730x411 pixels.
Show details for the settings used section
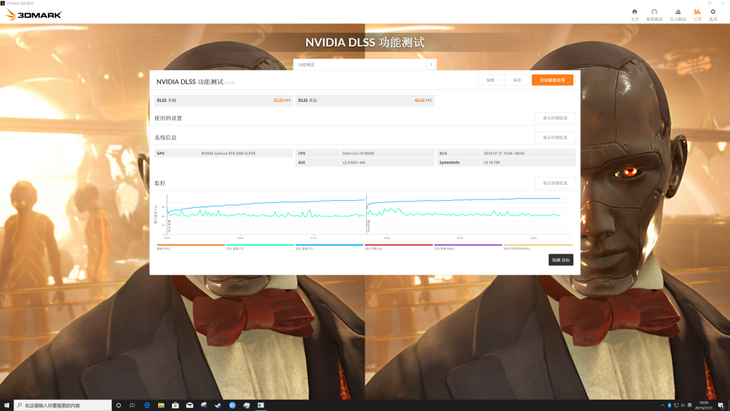555,118
